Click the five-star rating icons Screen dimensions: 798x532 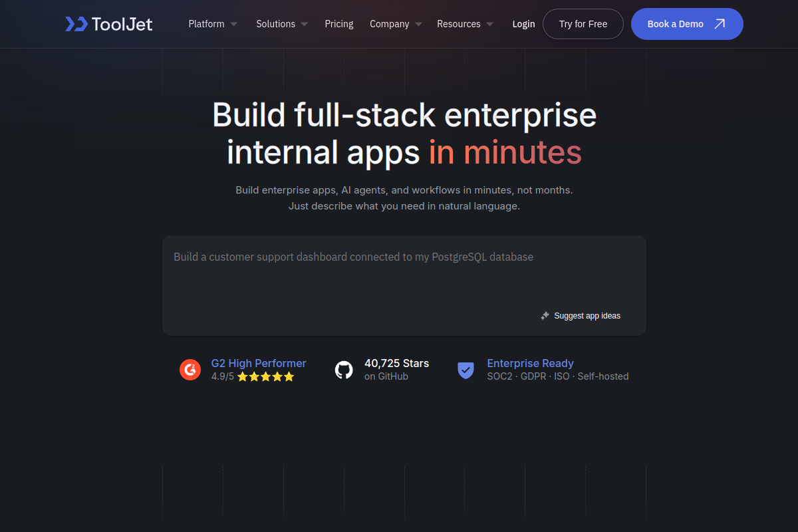coord(265,376)
